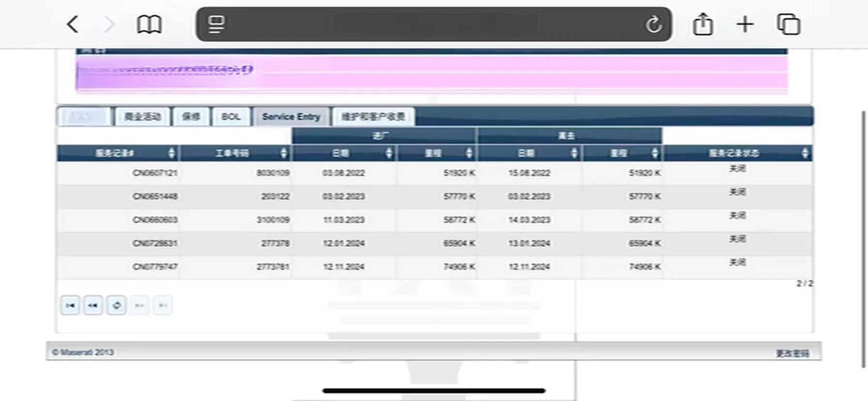Open the 商业活动 tab
Screen dimensions: 868x401
142,117
